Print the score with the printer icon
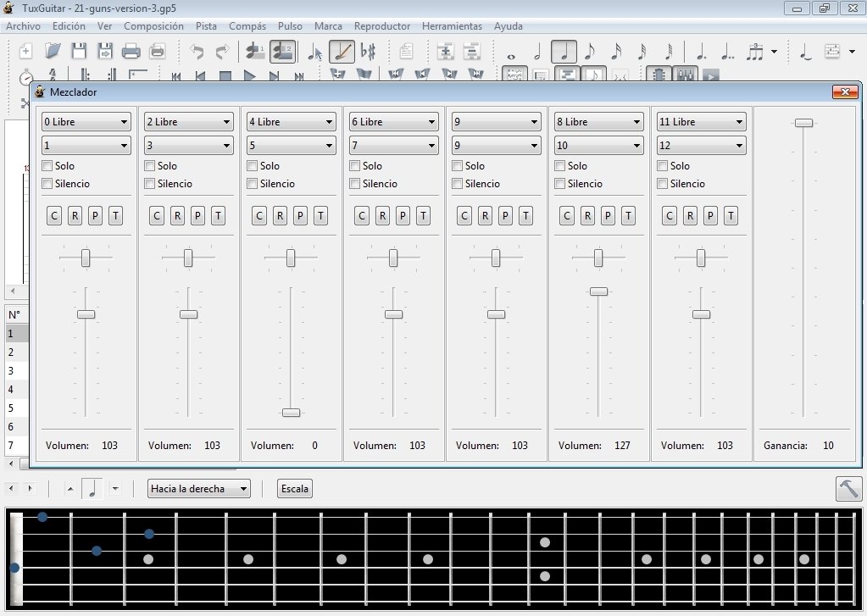 click(x=131, y=52)
